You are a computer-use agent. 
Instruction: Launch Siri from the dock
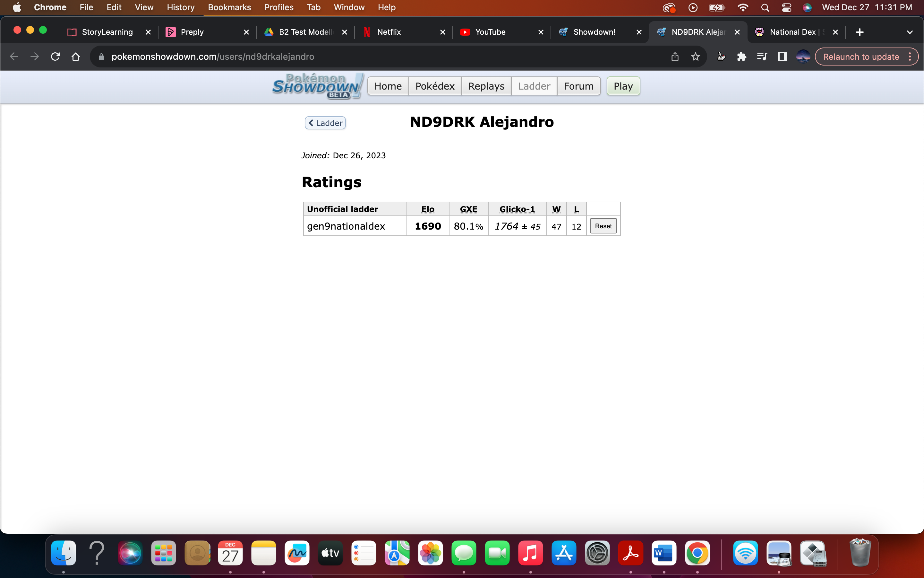click(x=130, y=553)
